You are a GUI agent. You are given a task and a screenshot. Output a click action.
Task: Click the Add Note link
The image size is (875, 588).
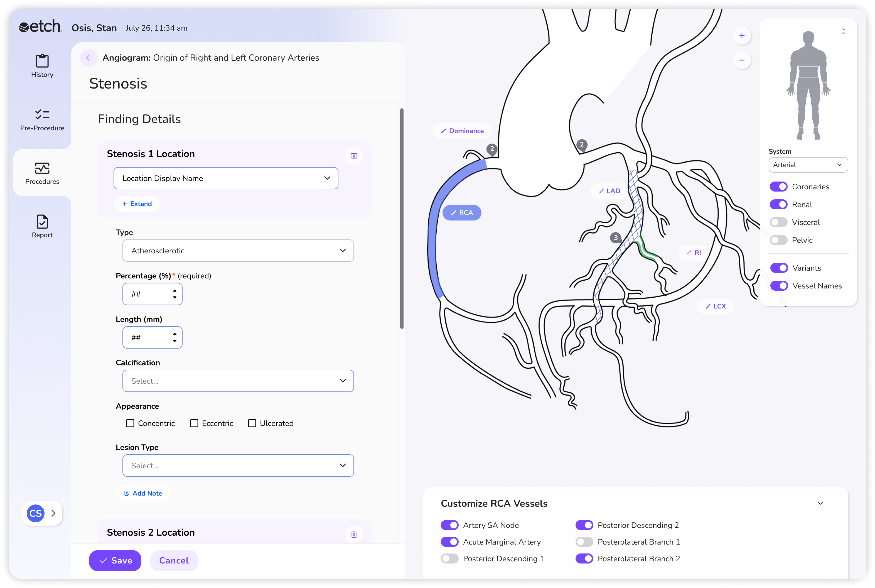(x=143, y=493)
